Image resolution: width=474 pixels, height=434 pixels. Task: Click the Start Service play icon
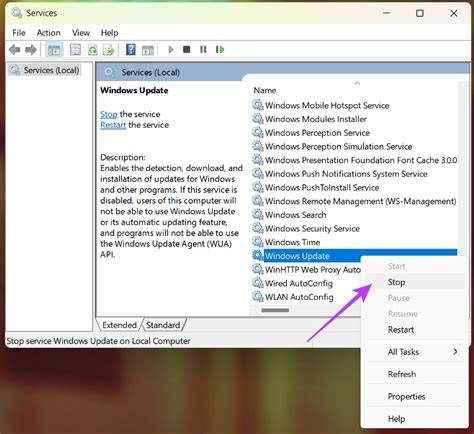pyautogui.click(x=171, y=50)
